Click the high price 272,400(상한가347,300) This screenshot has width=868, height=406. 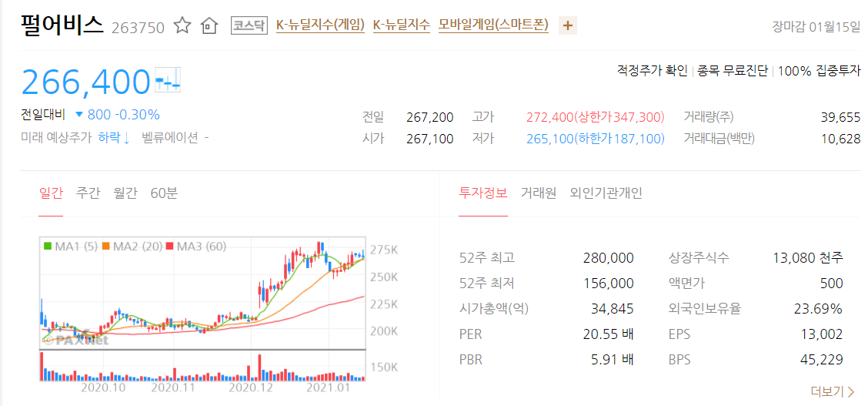coord(596,117)
